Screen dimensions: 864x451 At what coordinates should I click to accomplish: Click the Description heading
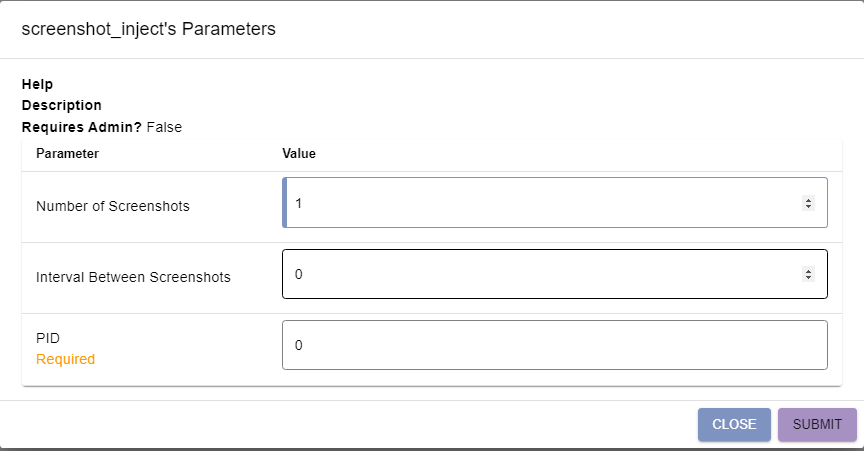click(x=62, y=105)
